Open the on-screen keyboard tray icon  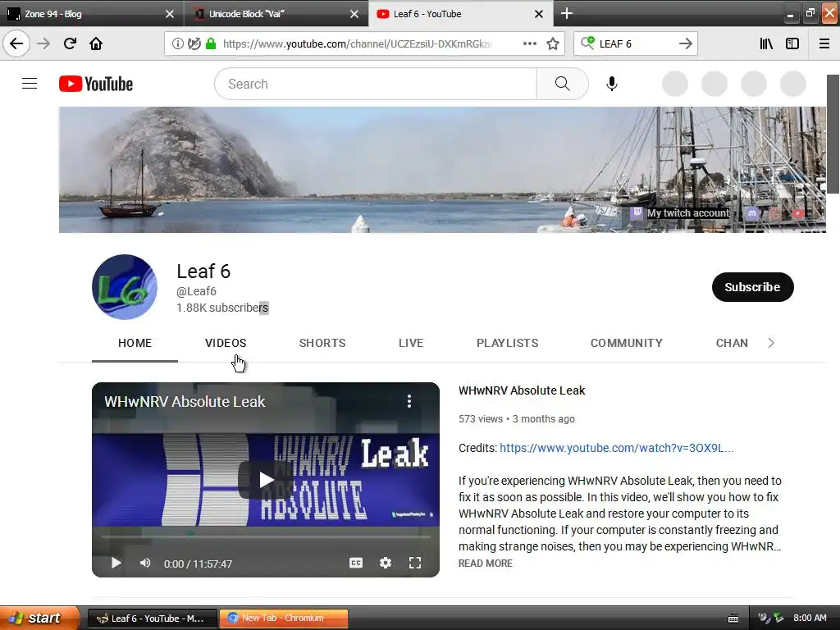[733, 619]
